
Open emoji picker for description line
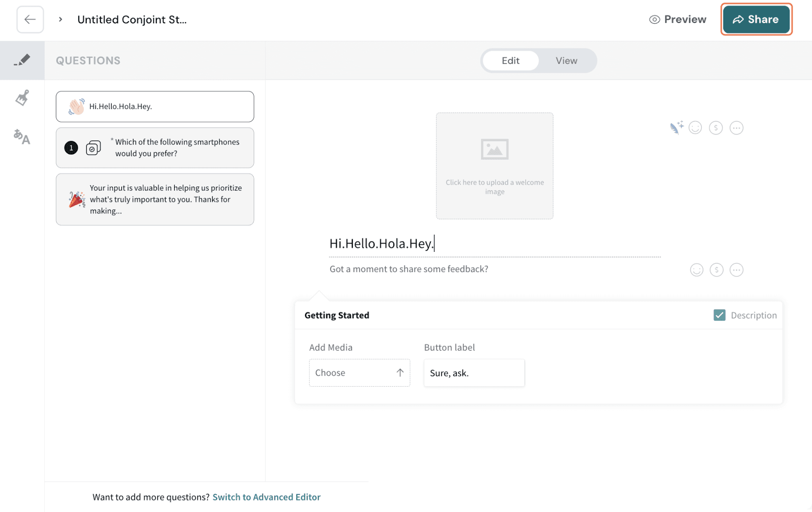[x=696, y=270]
